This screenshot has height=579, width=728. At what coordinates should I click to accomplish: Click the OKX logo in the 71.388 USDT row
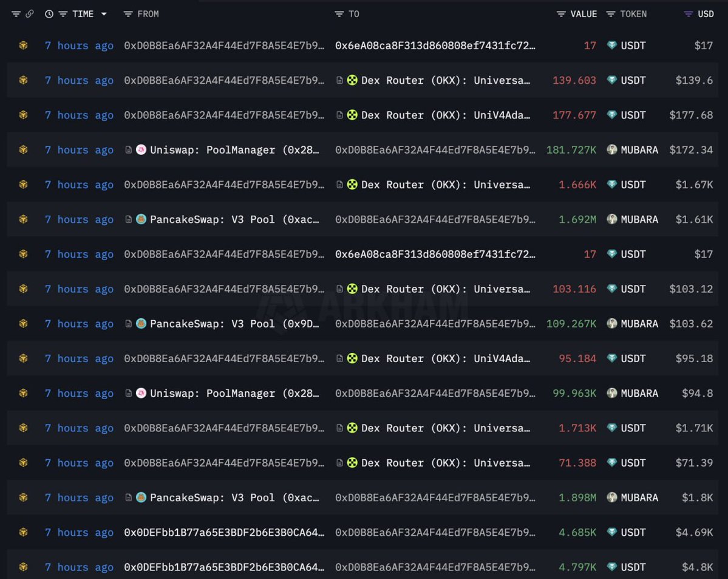(x=352, y=462)
